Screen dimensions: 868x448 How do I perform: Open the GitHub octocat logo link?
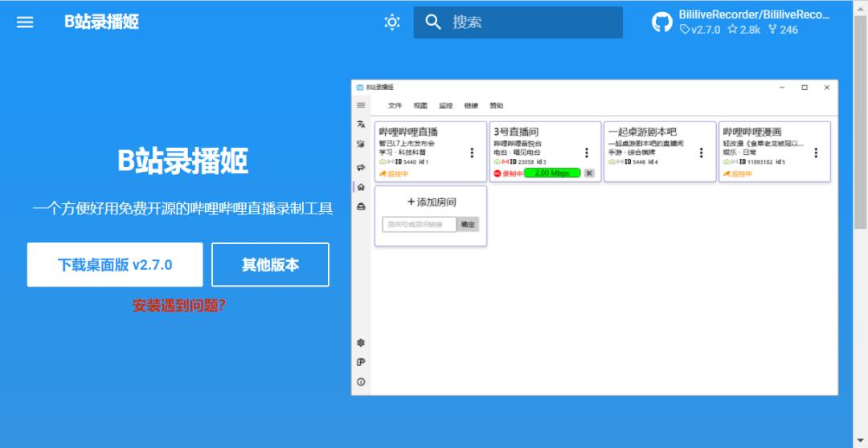(662, 22)
